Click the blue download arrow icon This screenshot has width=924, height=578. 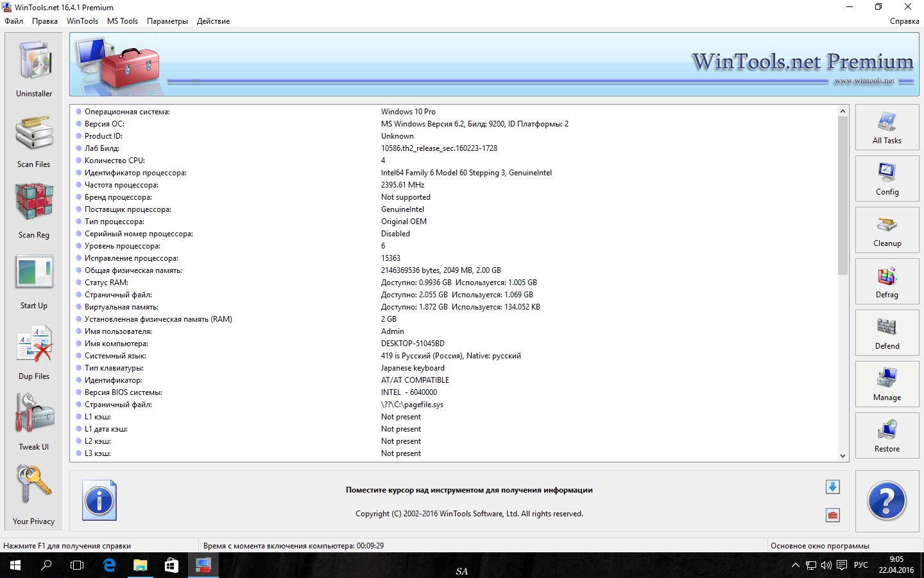(x=832, y=487)
